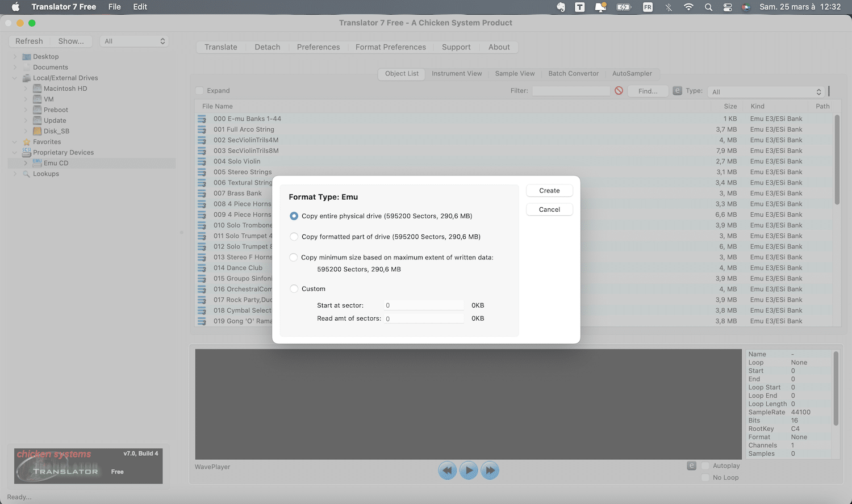
Task: Enable the Autoplay checkbox
Action: click(705, 466)
